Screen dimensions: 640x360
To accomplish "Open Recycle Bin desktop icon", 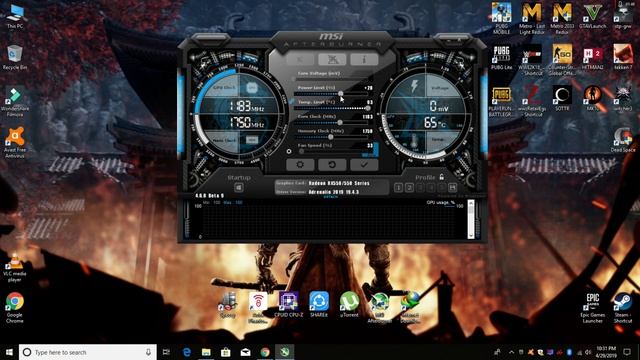I will pyautogui.click(x=15, y=57).
